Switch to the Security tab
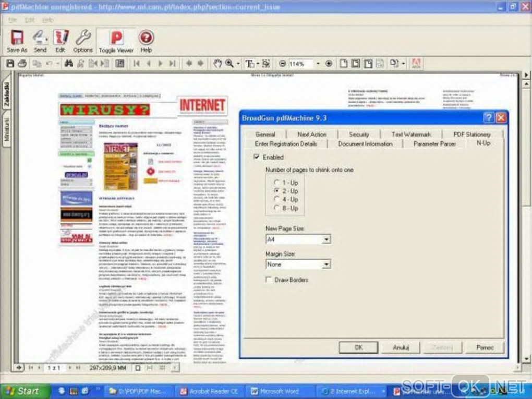The width and height of the screenshot is (532, 399). 359,135
